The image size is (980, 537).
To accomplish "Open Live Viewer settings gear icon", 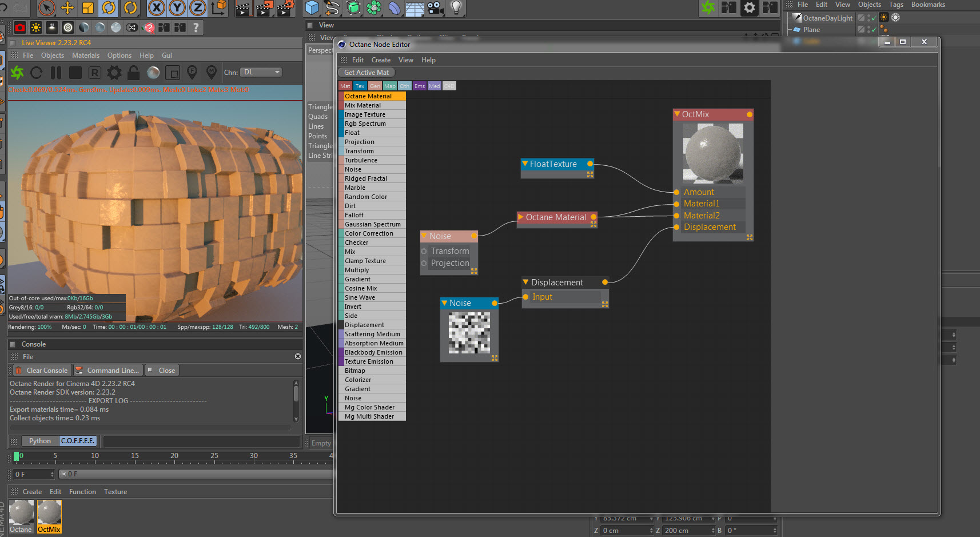I will click(x=114, y=73).
